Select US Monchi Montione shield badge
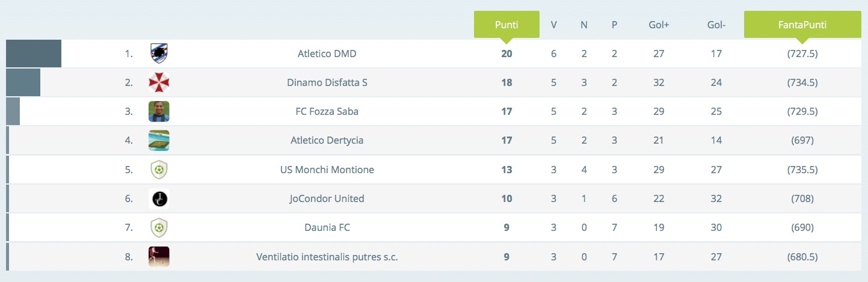Viewport: 868px width, 282px height. (x=159, y=170)
